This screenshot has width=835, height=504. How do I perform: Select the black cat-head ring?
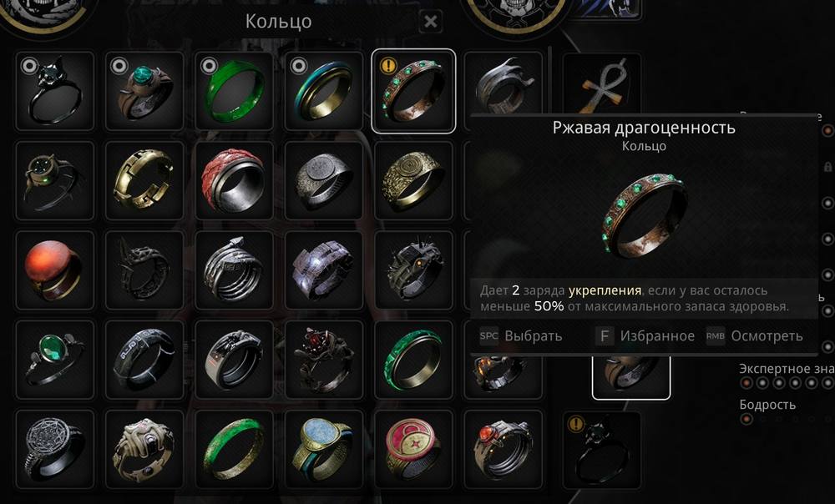pyautogui.click(x=55, y=91)
